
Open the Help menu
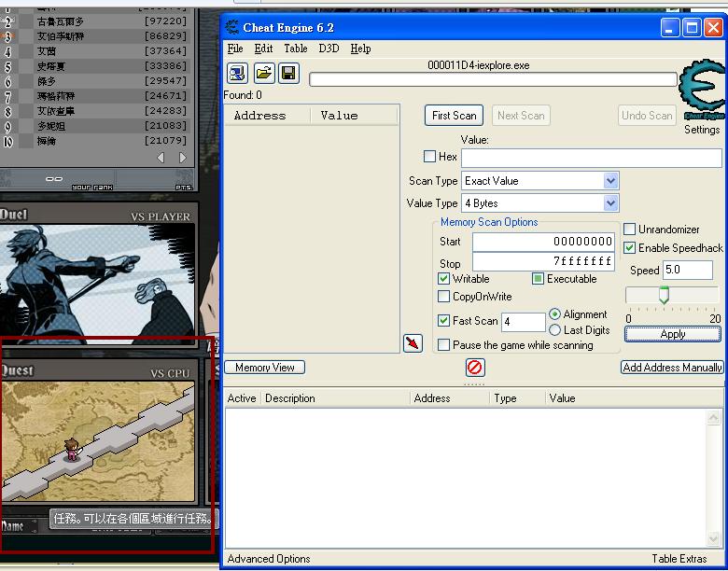tap(360, 49)
